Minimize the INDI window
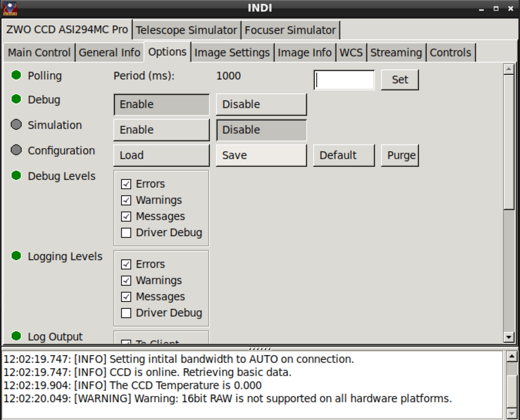This screenshot has height=420, width=520. (481, 8)
